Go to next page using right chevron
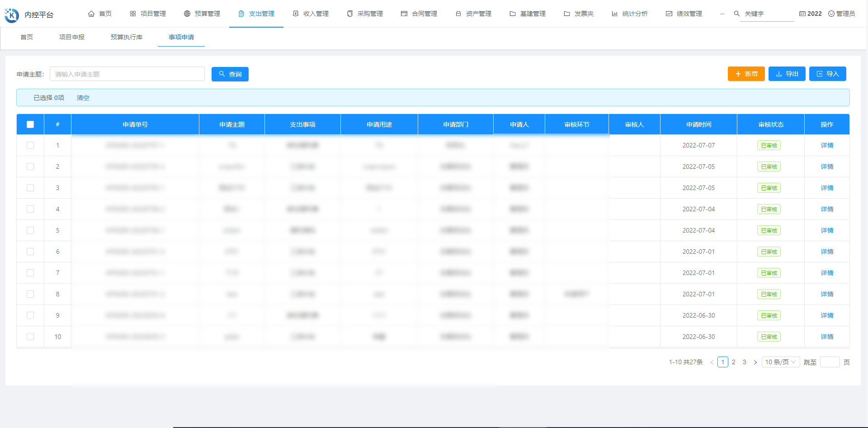The height and width of the screenshot is (428, 868). coord(755,362)
